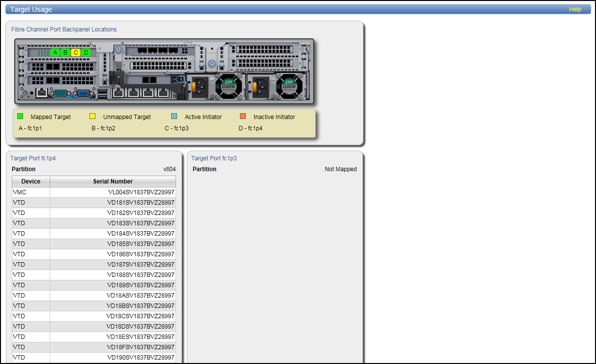Click the Target Port fc1p4 panel title

point(33,158)
